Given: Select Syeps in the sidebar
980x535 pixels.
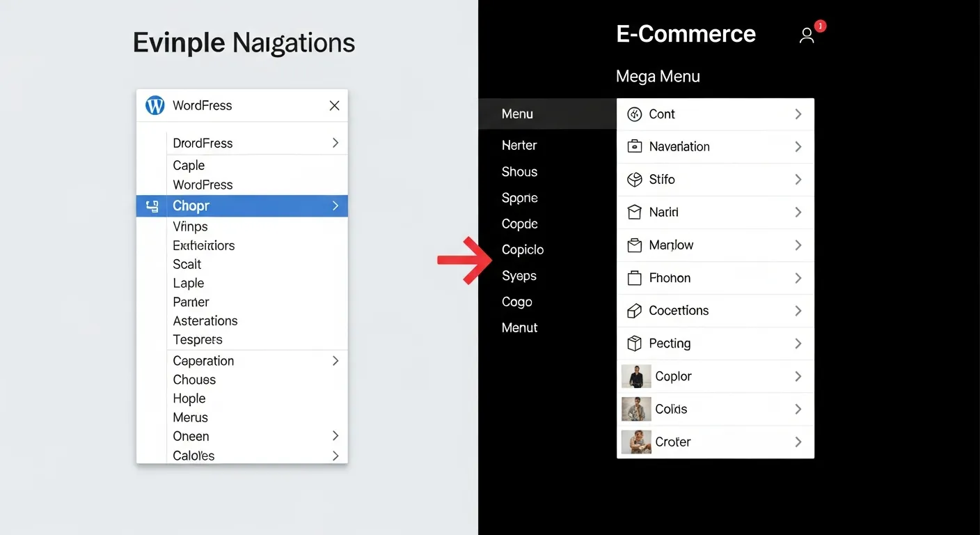Looking at the screenshot, I should pyautogui.click(x=519, y=276).
